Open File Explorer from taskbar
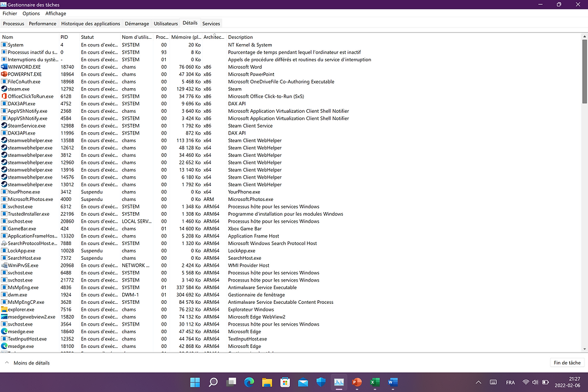The width and height of the screenshot is (588, 392). pyautogui.click(x=267, y=382)
